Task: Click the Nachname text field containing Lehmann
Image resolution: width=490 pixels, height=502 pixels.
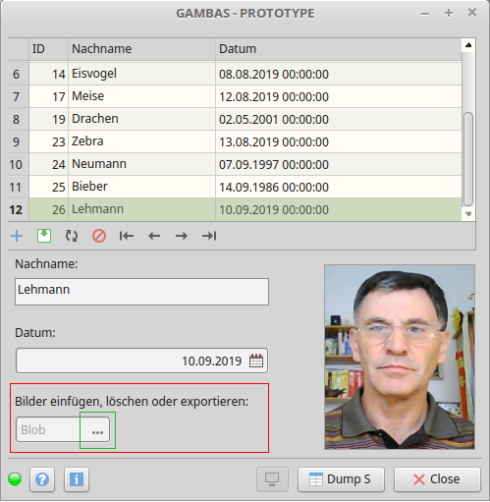Action: 142,292
